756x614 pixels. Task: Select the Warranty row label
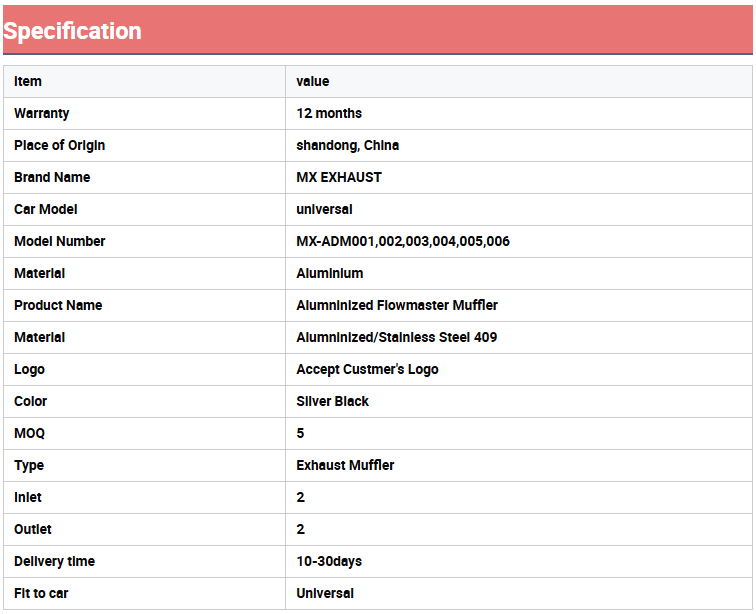pos(42,113)
